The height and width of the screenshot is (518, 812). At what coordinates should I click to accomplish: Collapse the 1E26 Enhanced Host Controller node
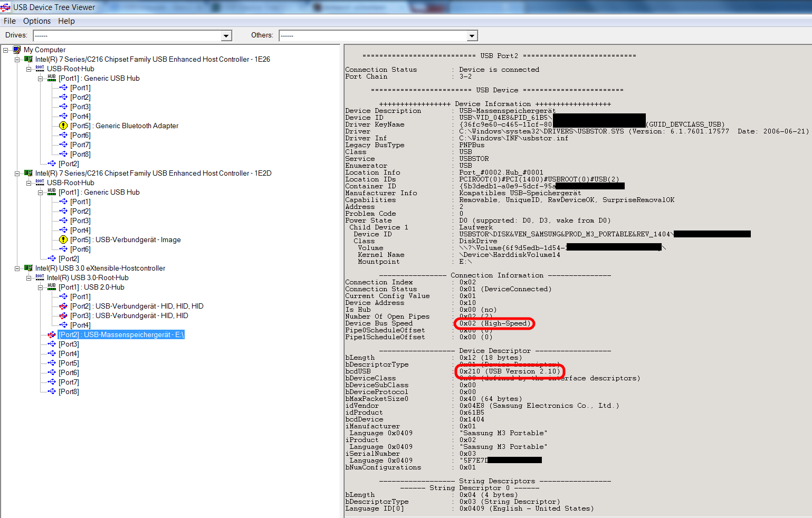click(x=17, y=60)
